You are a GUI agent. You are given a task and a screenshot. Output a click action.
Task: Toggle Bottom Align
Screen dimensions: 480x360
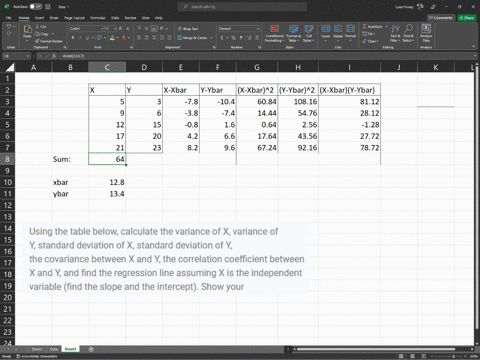154,29
